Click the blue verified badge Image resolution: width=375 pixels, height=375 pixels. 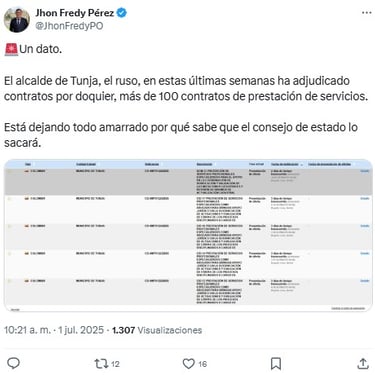122,13
